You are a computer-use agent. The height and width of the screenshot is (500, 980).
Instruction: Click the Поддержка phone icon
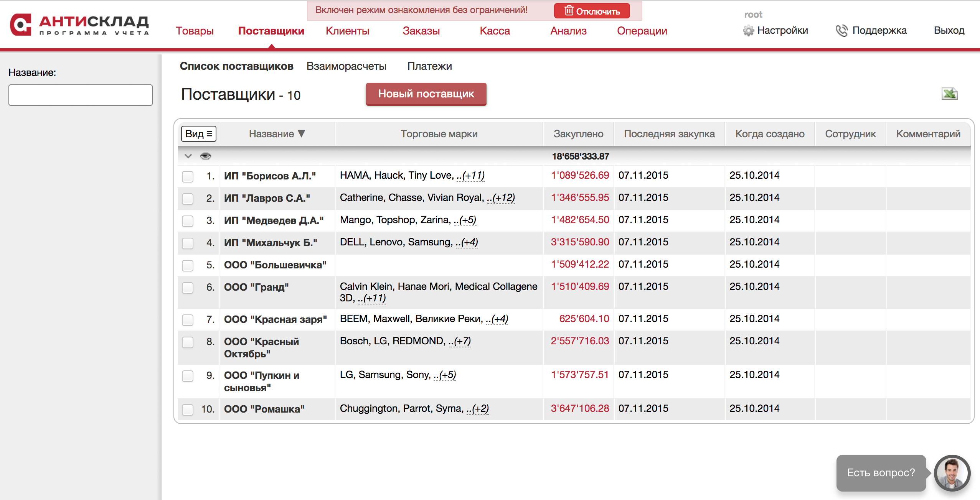(x=841, y=31)
